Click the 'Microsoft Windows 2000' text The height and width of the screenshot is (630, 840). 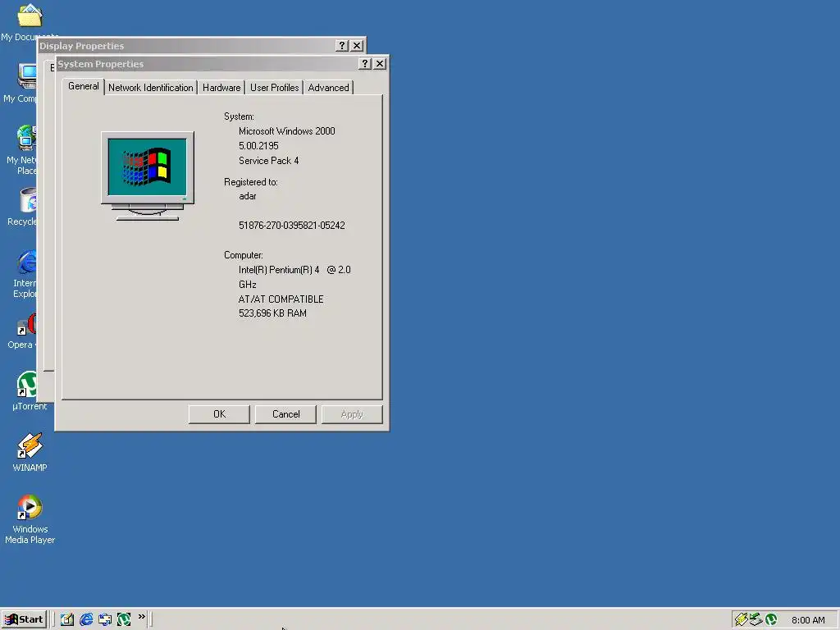(286, 131)
